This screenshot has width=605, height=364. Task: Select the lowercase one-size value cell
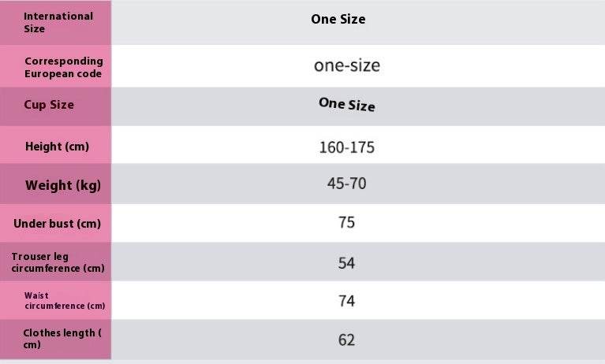(346, 65)
